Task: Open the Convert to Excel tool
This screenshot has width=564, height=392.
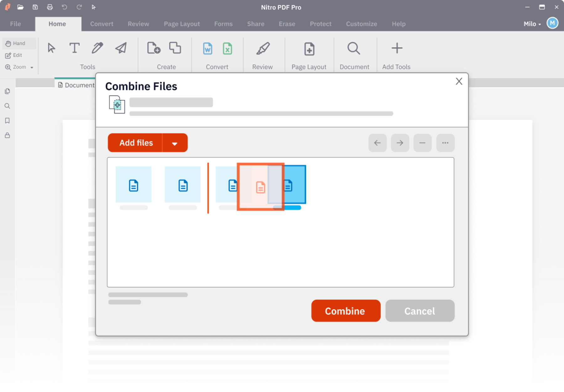Action: tap(227, 49)
